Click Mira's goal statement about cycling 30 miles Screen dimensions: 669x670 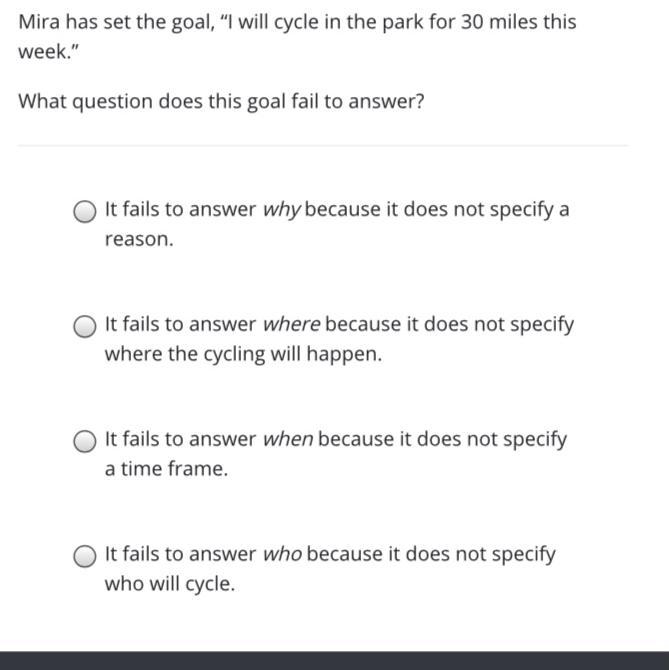pos(297,22)
